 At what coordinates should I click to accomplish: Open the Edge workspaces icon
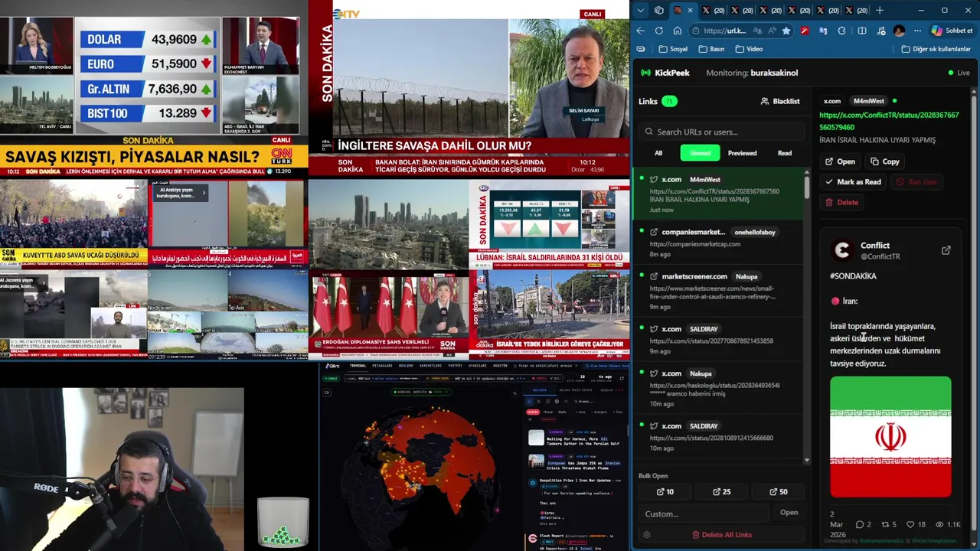(659, 10)
